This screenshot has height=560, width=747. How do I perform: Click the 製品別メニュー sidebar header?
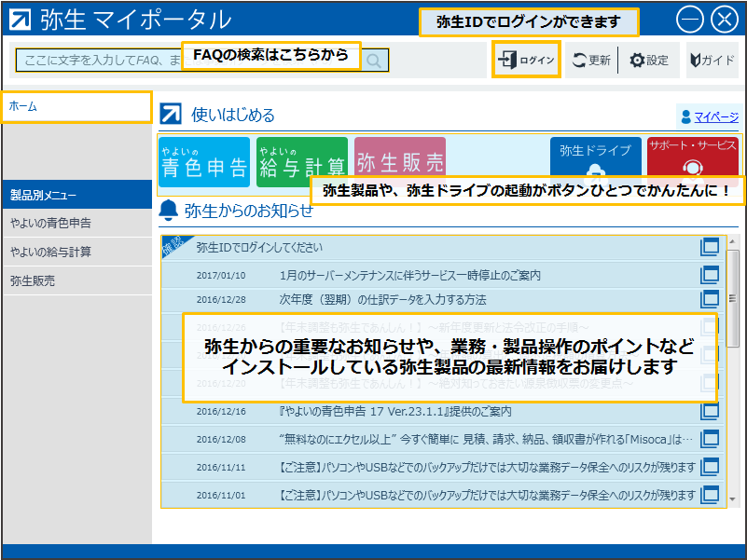tap(77, 195)
